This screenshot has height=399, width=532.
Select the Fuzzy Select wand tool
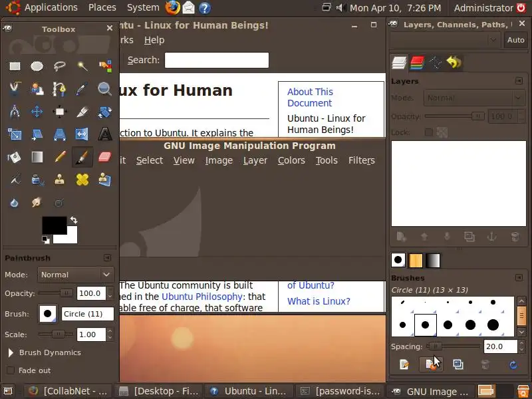click(x=82, y=66)
